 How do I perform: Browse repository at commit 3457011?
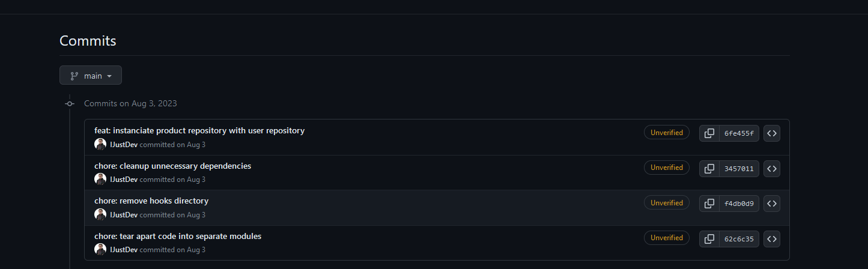772,169
